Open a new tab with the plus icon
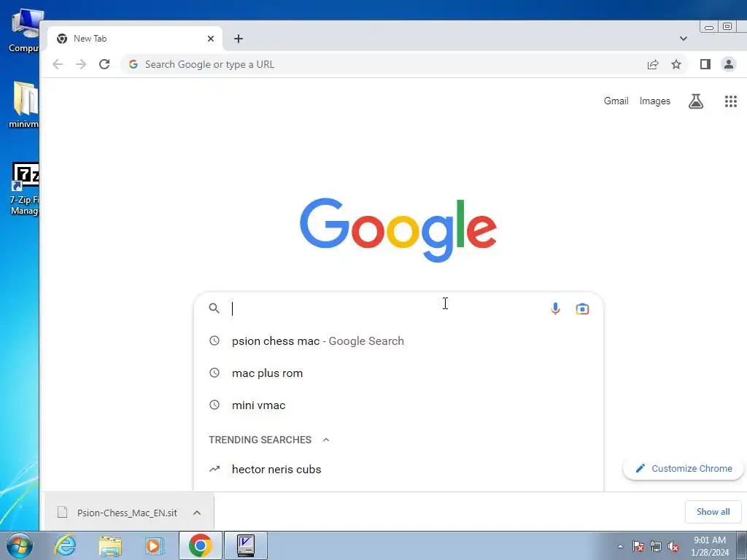Screen dimensions: 747x560 pyautogui.click(x=239, y=39)
